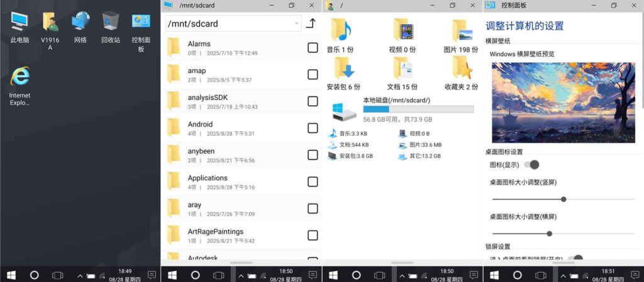Open the 此电脑 desktop icon
This screenshot has width=644, height=282.
[19, 21]
